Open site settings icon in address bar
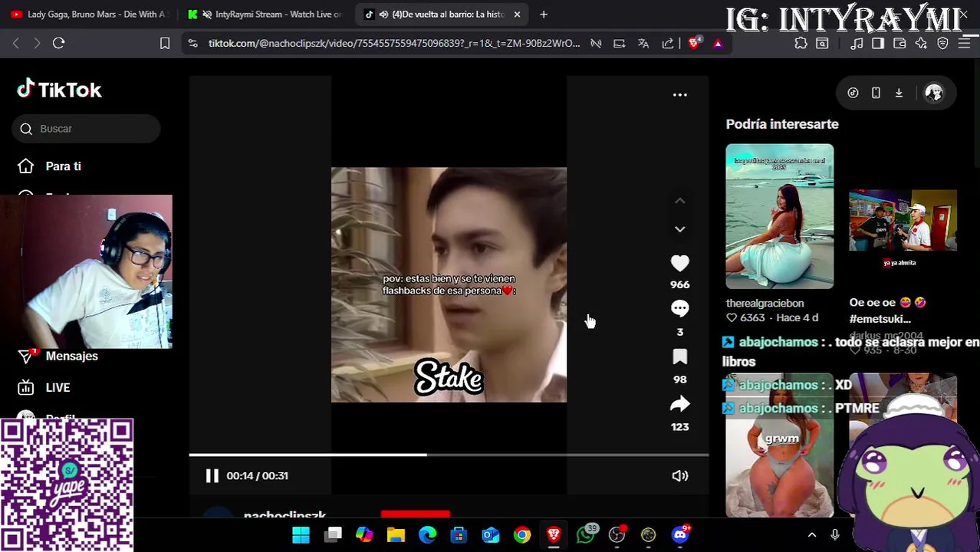Screen dimensions: 980x552 point(192,43)
